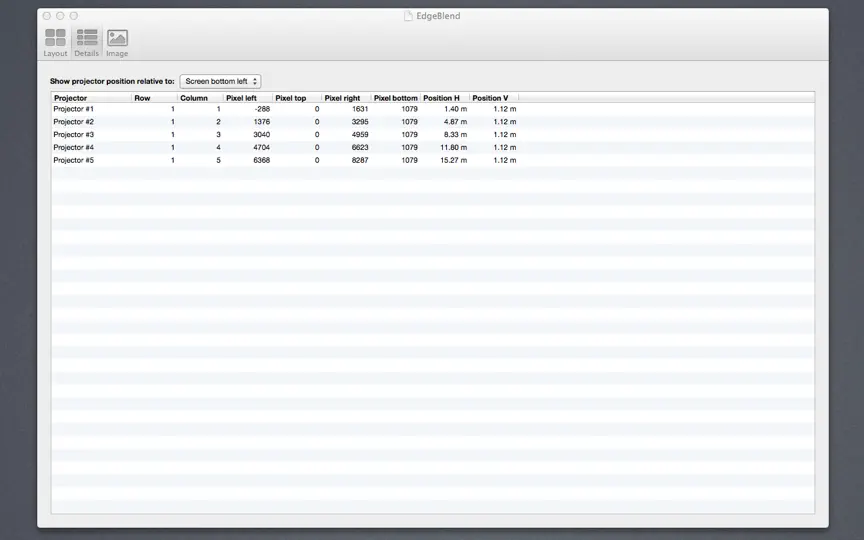The height and width of the screenshot is (540, 864).
Task: Sort by the Row column header
Action: click(x=155, y=98)
